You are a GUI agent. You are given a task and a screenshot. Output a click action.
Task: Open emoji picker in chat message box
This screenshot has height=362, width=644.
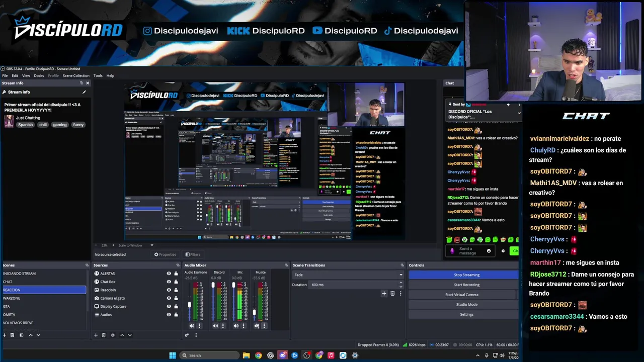(x=489, y=251)
